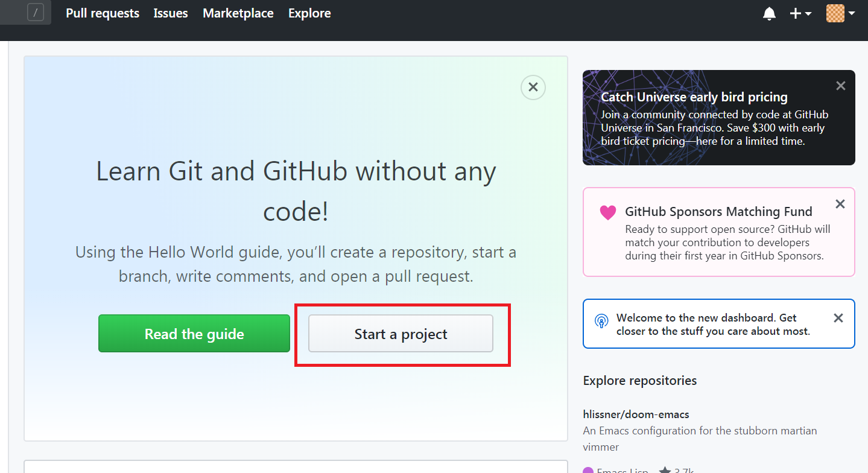Click the pink heart sponsors icon
868x473 pixels.
coord(608,212)
